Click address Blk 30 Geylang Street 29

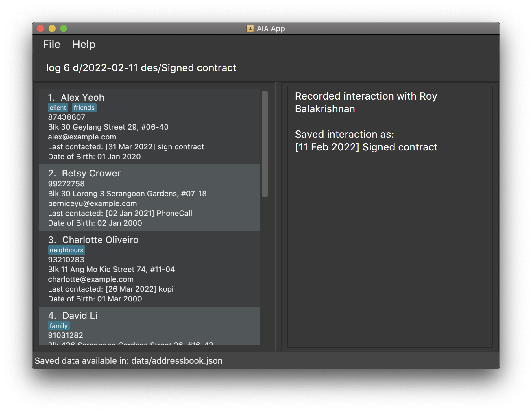coord(108,127)
